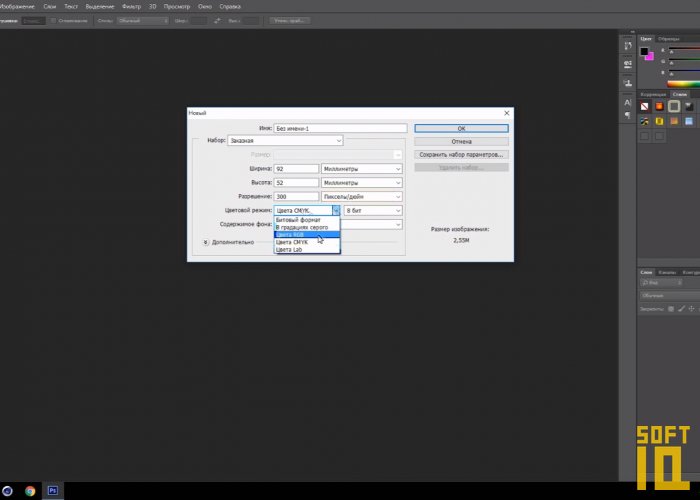Viewport: 700px width, 500px height.
Task: Open the Текст menu
Action: point(71,7)
